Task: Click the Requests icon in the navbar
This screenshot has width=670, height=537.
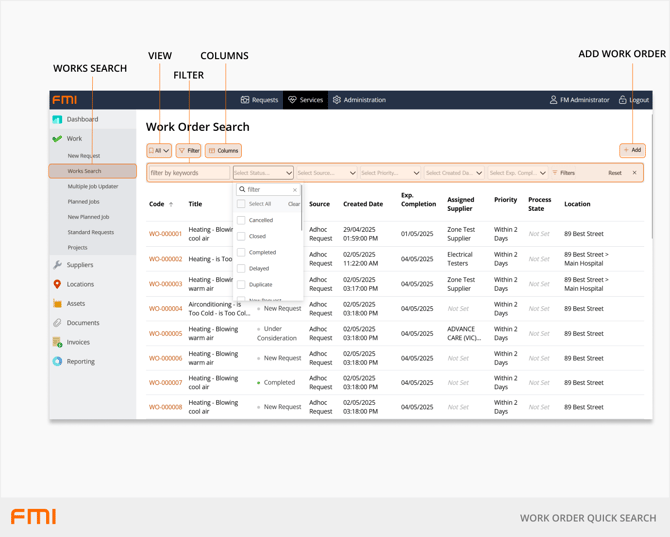Action: [245, 100]
